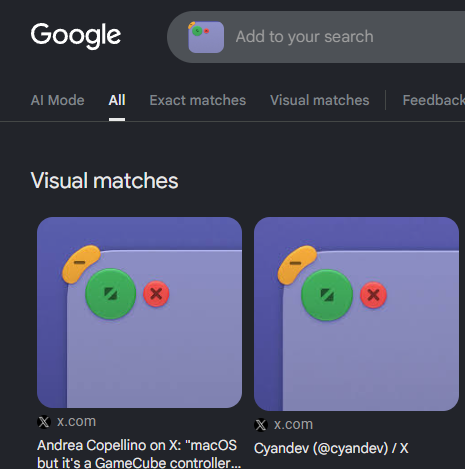Viewport: 465px width, 469px height.
Task: Click orange minus button in first match image
Action: 81,264
